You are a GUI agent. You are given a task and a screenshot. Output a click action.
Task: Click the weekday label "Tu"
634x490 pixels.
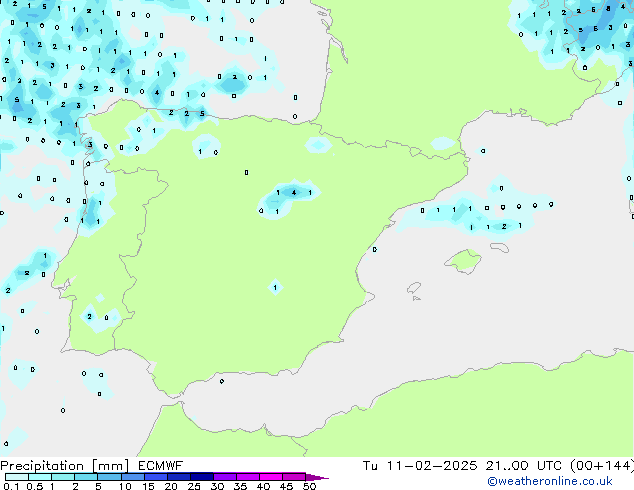(370, 466)
